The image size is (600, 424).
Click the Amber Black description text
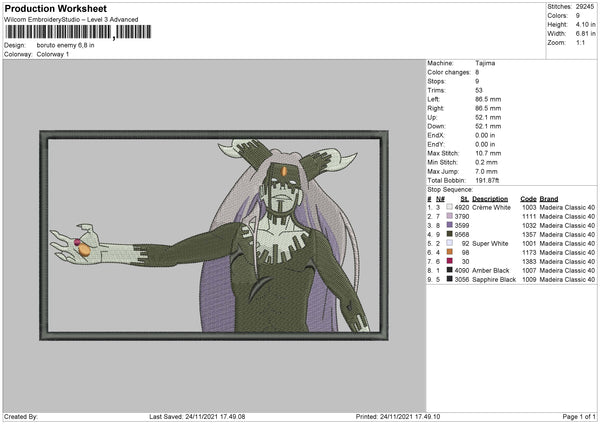(491, 271)
